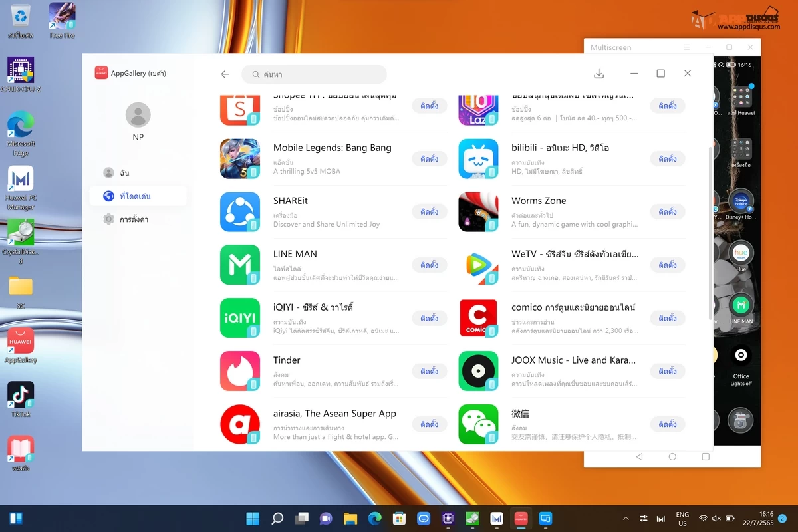Viewport: 798px width, 532px height.
Task: Click the "SHAREit" app title text
Action: pos(291,201)
